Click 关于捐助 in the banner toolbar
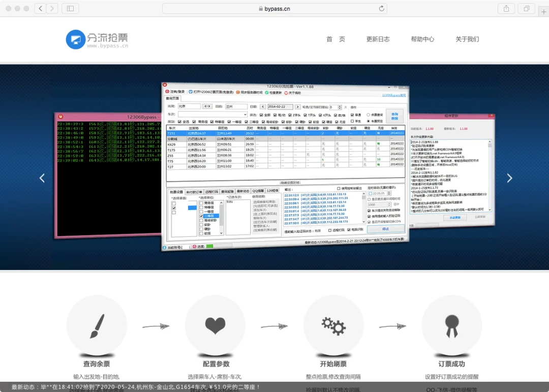The width and height of the screenshot is (549, 392). pos(293,93)
